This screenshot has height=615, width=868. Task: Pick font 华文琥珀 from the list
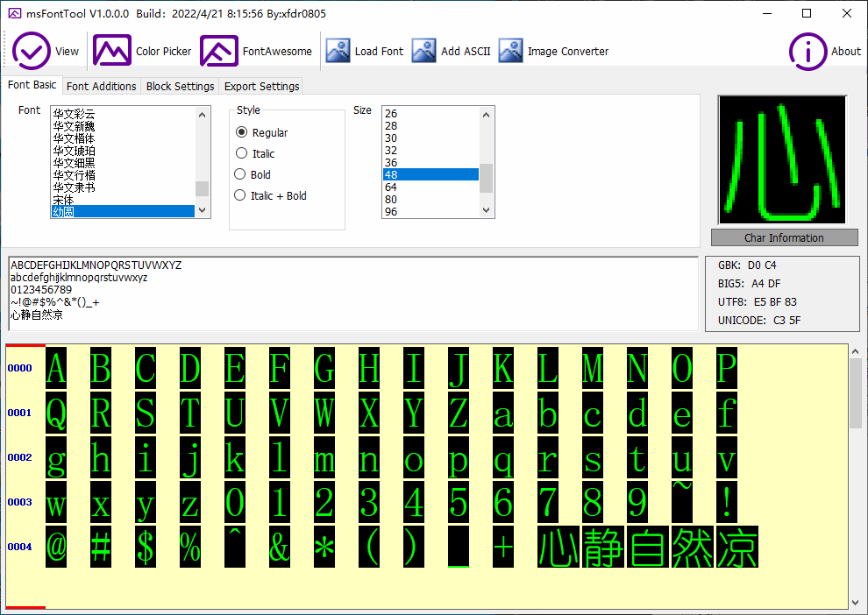(123, 151)
